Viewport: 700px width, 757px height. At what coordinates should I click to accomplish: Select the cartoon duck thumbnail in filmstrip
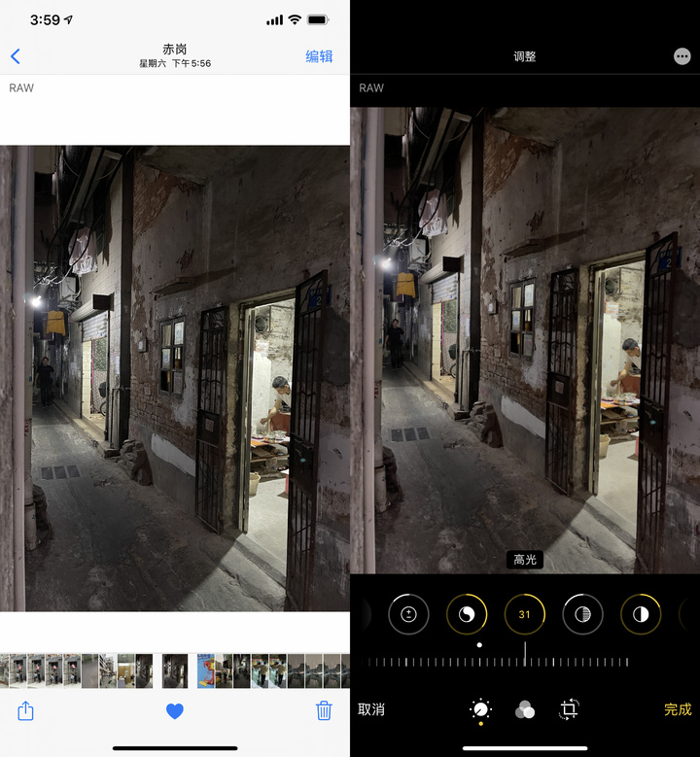[x=206, y=671]
